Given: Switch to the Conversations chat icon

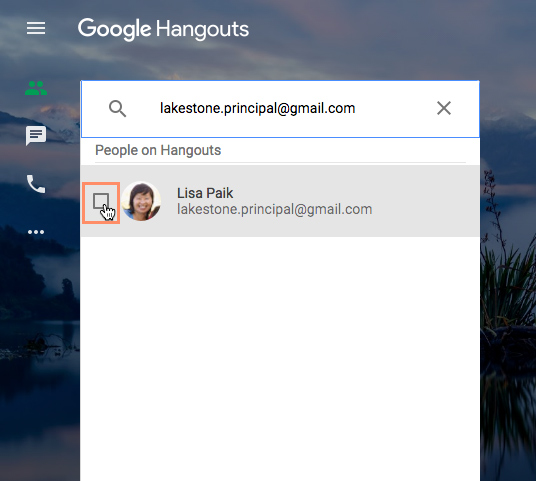Looking at the screenshot, I should [x=36, y=136].
